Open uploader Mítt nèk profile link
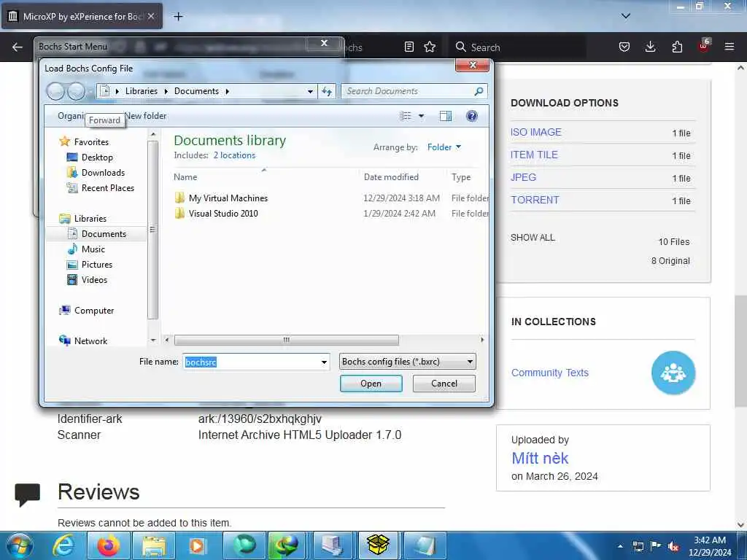747x560 pixels. click(540, 458)
